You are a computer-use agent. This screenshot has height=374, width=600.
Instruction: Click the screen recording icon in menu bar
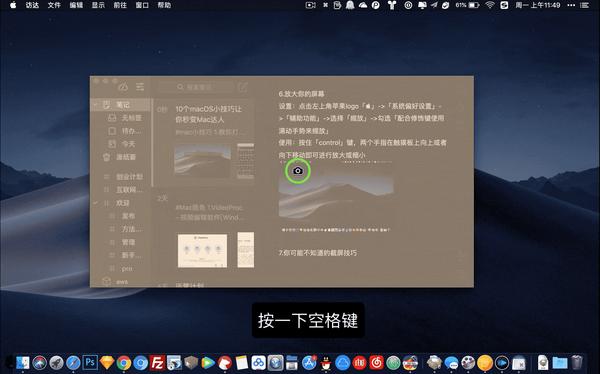pyautogui.click(x=310, y=5)
